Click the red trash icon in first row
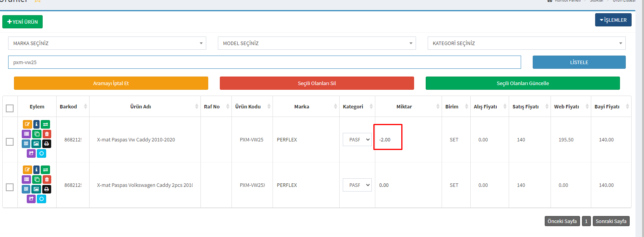Screen dimensions: 644x237 click(x=47, y=134)
